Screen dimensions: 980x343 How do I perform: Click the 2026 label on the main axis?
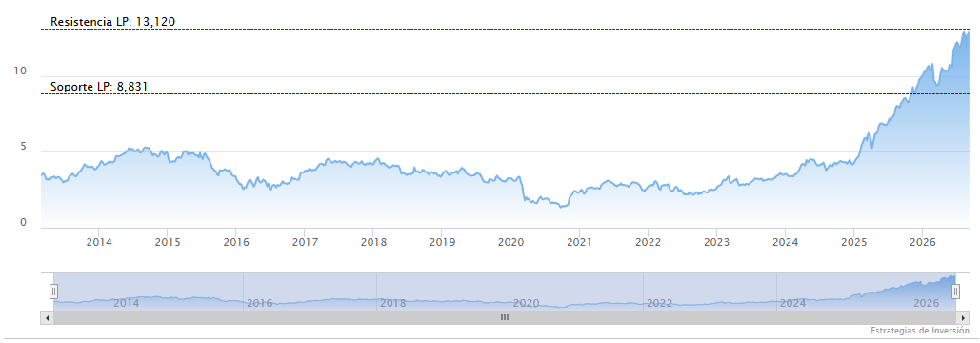tap(923, 242)
